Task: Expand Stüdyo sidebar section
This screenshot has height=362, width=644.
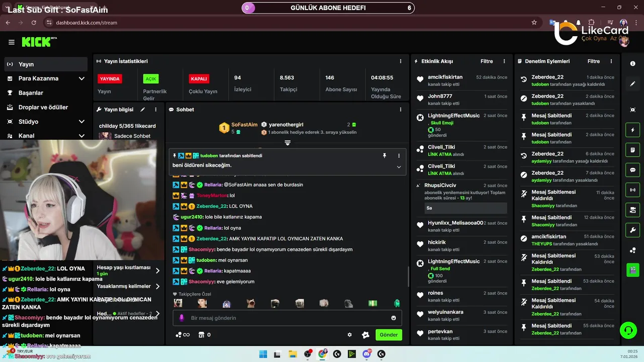Action: [x=82, y=122]
